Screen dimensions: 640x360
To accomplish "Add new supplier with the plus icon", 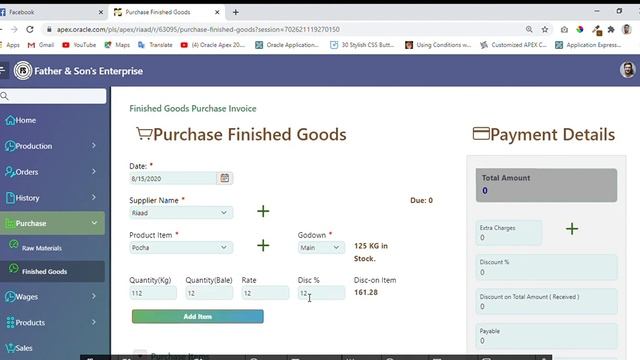I will (263, 211).
